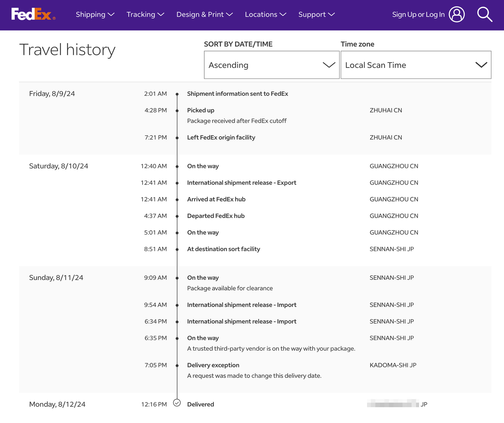
Task: Open the Local Scan Time dropdown
Action: point(416,65)
